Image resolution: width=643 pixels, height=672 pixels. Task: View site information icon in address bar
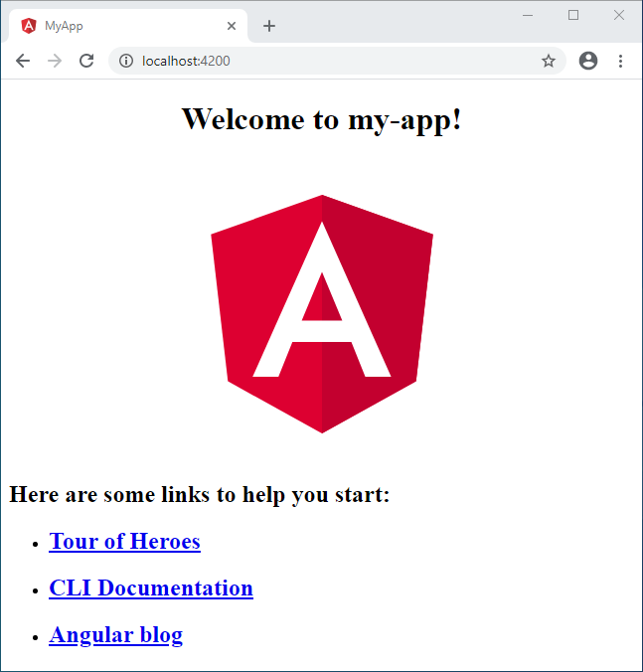point(126,61)
